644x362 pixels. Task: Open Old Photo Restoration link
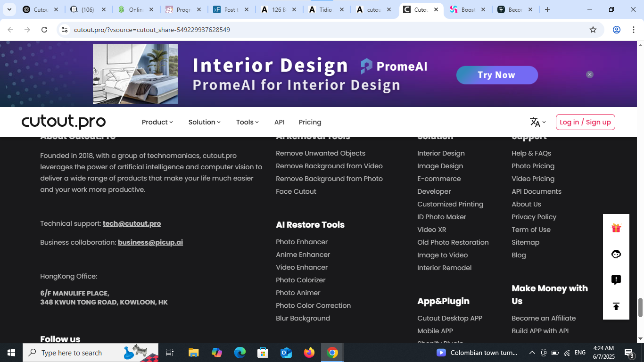(453, 242)
